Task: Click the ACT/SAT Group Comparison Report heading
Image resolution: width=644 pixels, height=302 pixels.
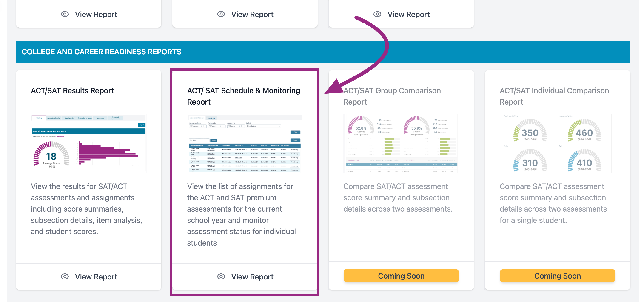Action: click(x=392, y=96)
